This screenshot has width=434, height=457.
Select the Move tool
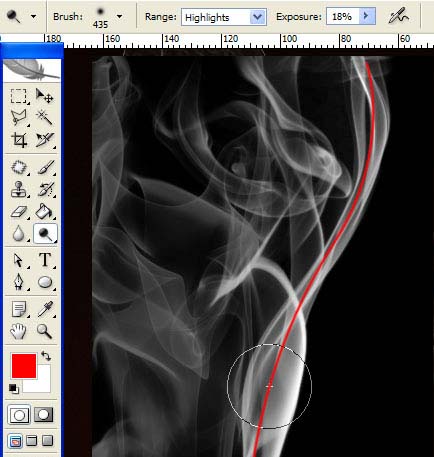(x=44, y=96)
